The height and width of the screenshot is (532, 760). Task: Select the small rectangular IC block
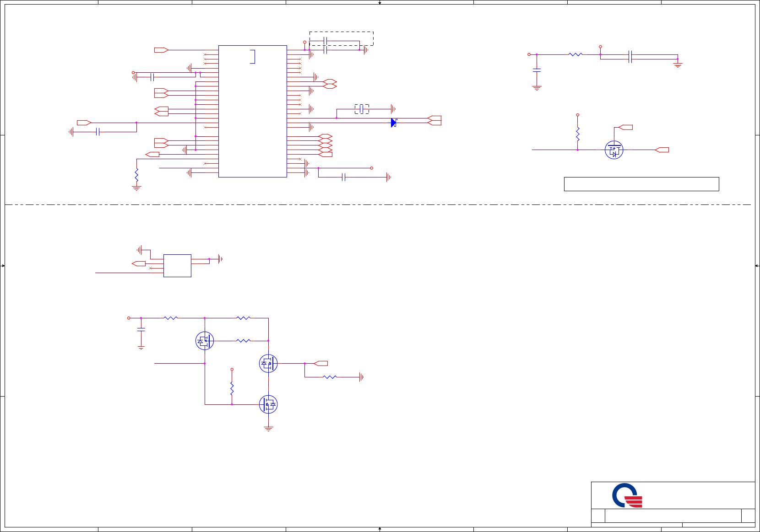point(177,266)
